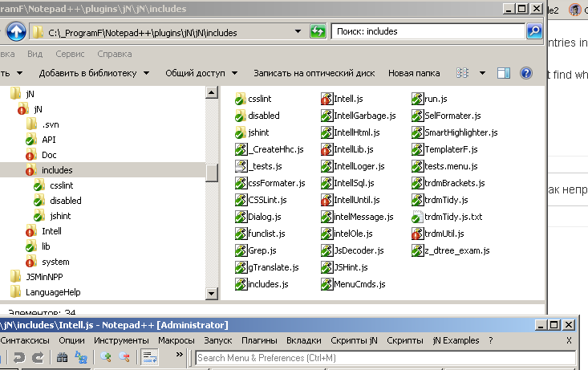Expand view options dropdown arrow

click(x=483, y=73)
